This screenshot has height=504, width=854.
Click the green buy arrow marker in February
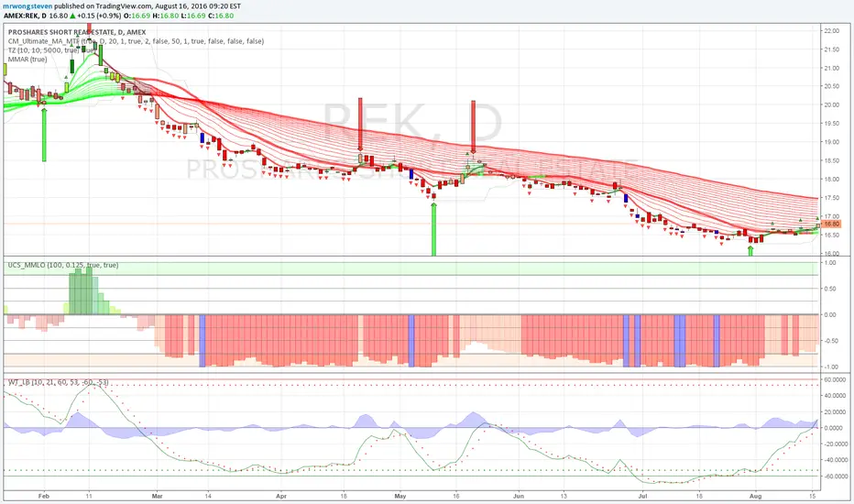(44, 135)
